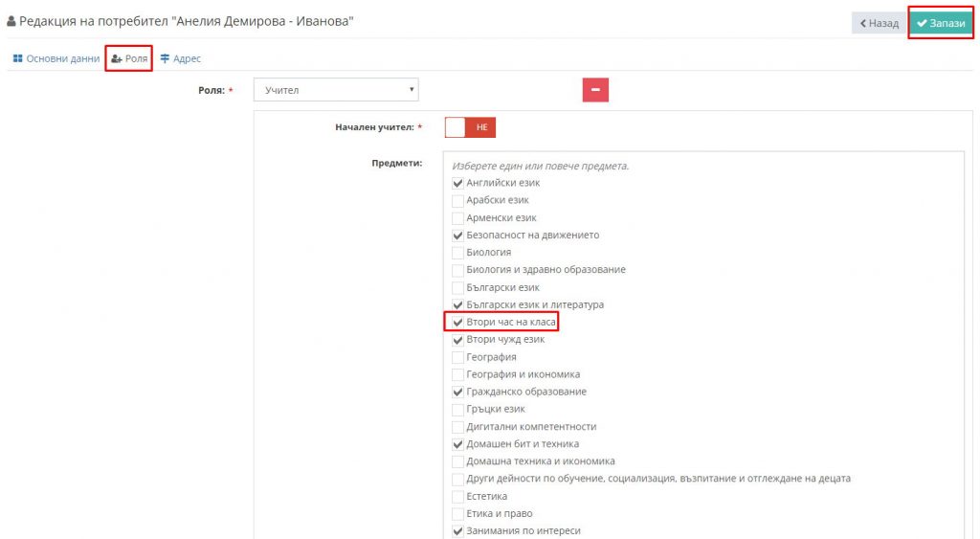Click the chevron icon in Назад button
This screenshot has width=980, height=539.
click(x=863, y=23)
